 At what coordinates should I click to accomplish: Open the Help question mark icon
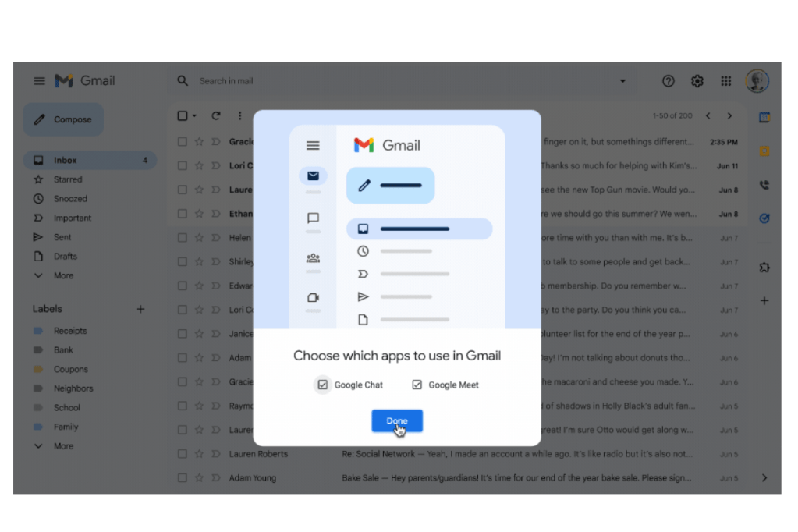[669, 81]
